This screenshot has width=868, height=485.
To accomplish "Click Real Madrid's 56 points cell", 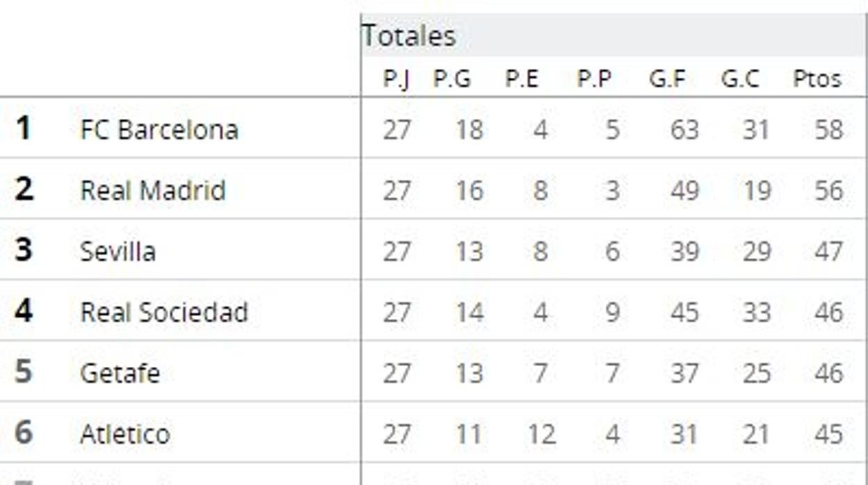I will tap(828, 191).
